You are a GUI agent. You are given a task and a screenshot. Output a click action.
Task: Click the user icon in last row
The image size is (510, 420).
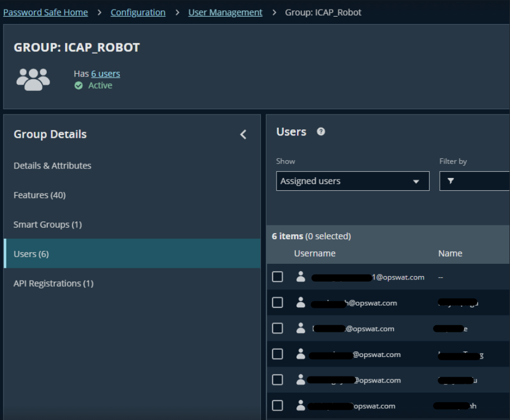[301, 405]
